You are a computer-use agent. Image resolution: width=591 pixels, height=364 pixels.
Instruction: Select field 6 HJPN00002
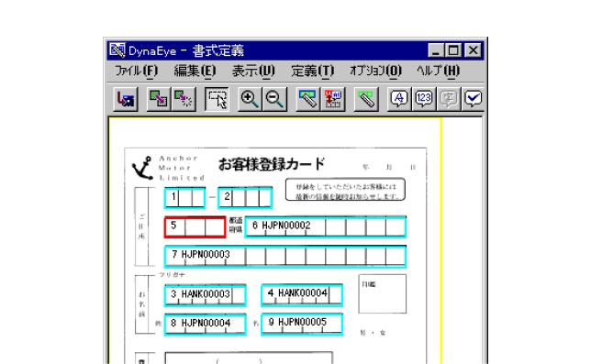click(x=325, y=227)
